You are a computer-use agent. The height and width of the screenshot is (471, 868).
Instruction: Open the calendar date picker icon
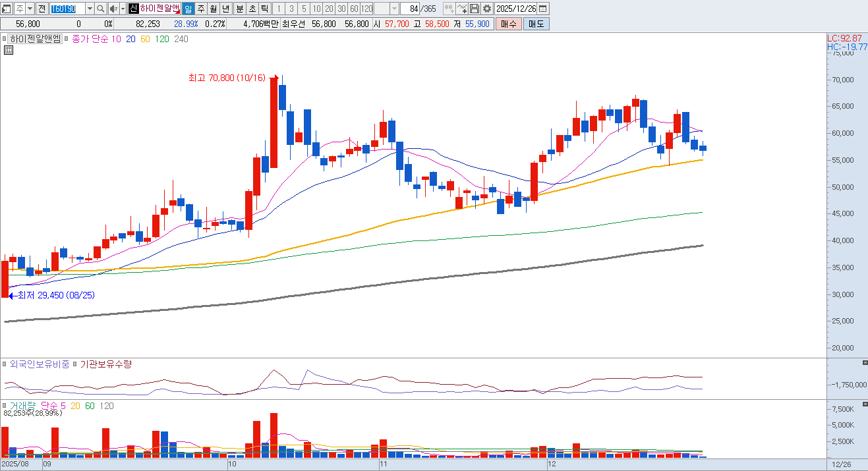[542, 9]
